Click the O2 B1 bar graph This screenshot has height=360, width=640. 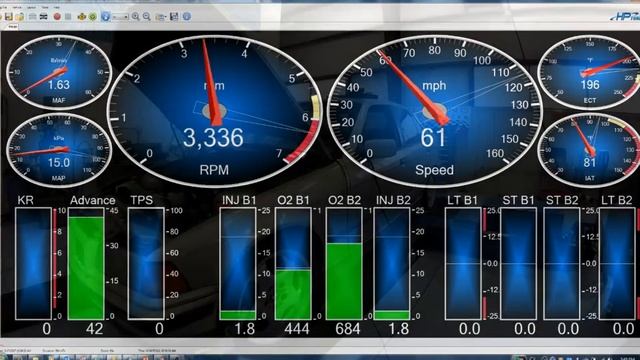point(293,263)
